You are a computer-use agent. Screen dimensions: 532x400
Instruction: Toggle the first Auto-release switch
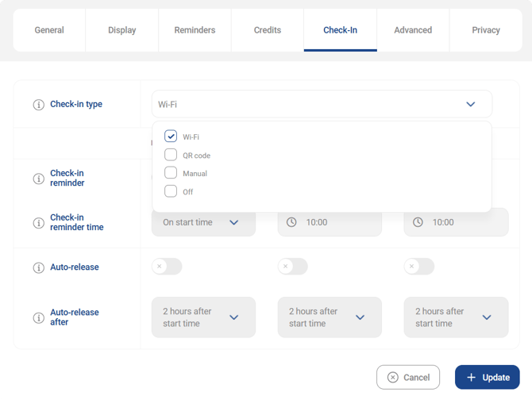[167, 267]
